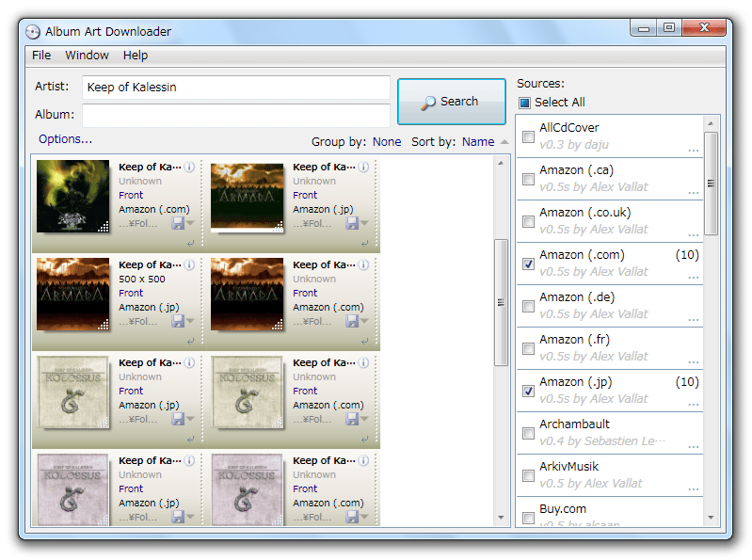Open the File menu
The image size is (752, 560).
point(41,56)
